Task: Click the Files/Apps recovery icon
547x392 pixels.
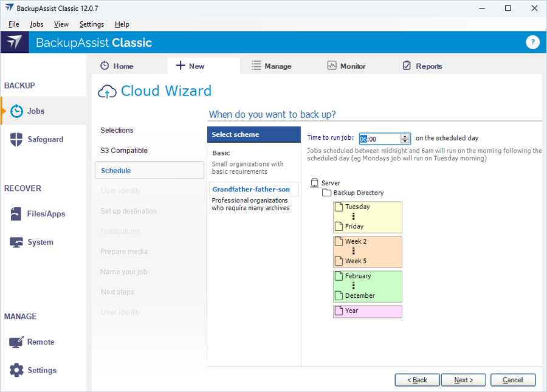Action: click(x=16, y=214)
